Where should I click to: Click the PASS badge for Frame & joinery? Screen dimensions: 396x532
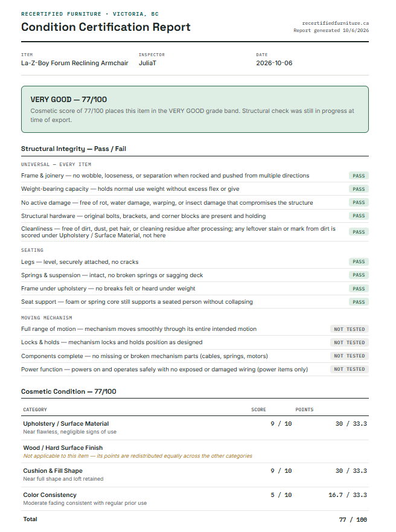pos(359,176)
